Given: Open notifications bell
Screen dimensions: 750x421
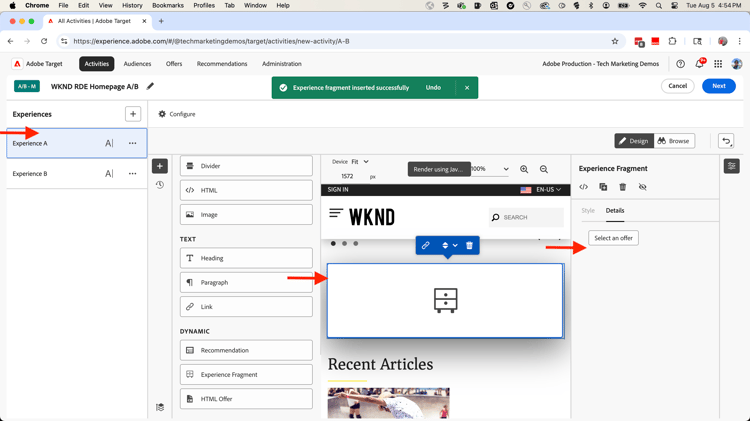Looking at the screenshot, I should click(699, 64).
